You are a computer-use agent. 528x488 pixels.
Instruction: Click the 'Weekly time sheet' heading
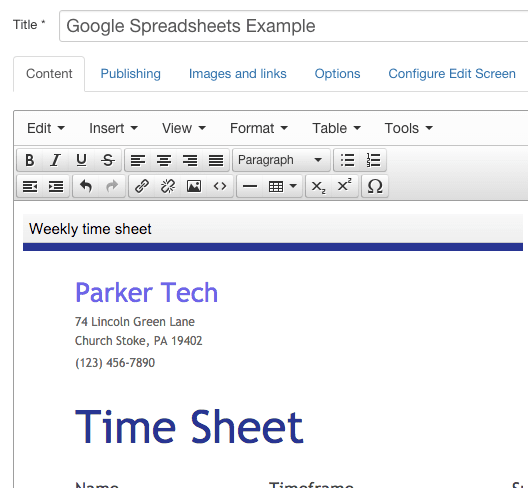point(90,229)
